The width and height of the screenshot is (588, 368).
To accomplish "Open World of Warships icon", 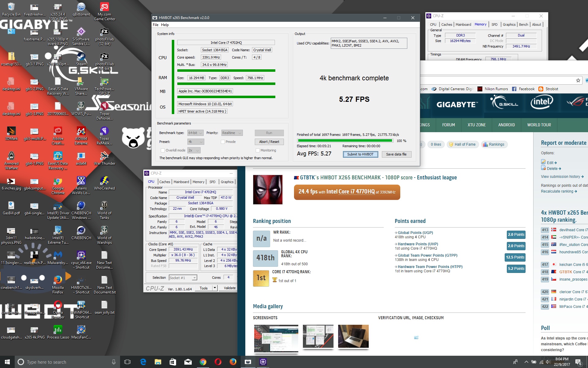I will (x=104, y=235).
